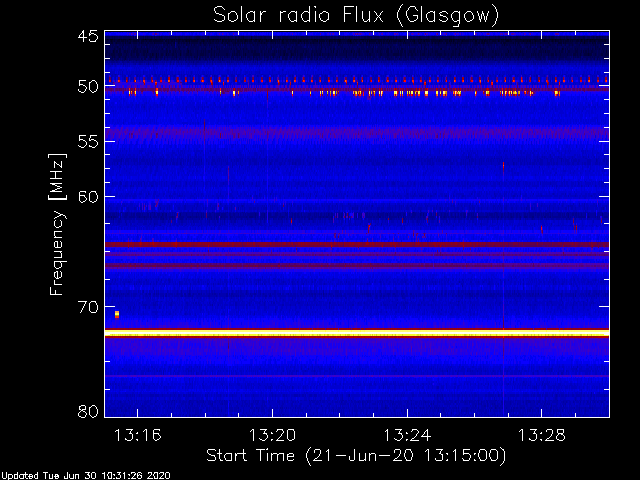
Task: Click the 'Frequency [MHz]' axis label
Action: [57, 224]
